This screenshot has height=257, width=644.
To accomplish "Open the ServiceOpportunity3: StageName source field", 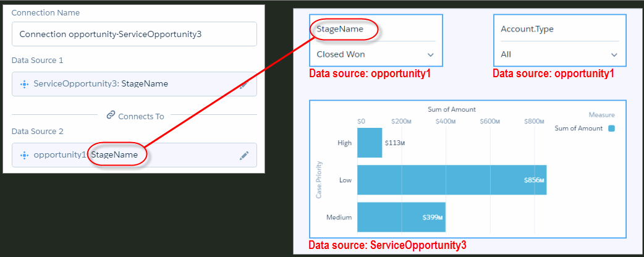I will (134, 84).
